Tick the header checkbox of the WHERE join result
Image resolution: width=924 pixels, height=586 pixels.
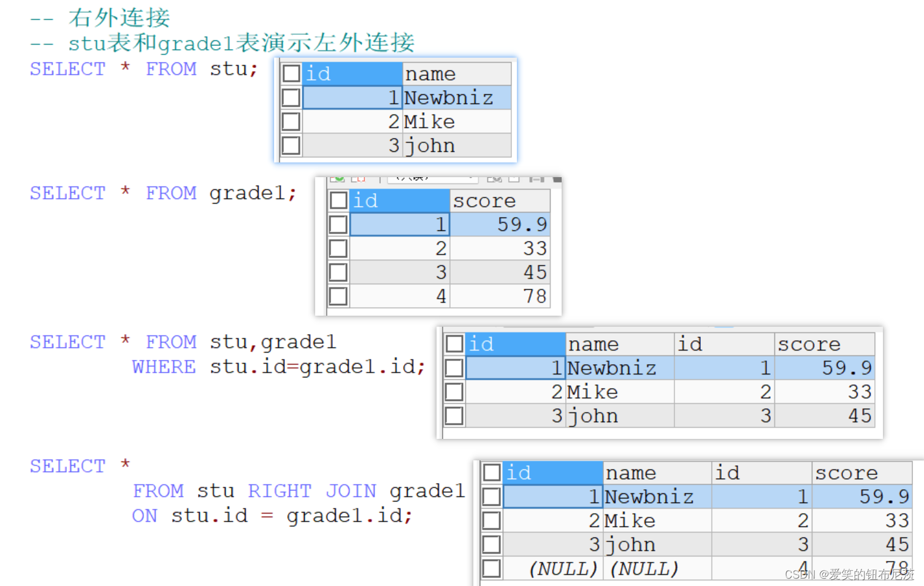(454, 344)
